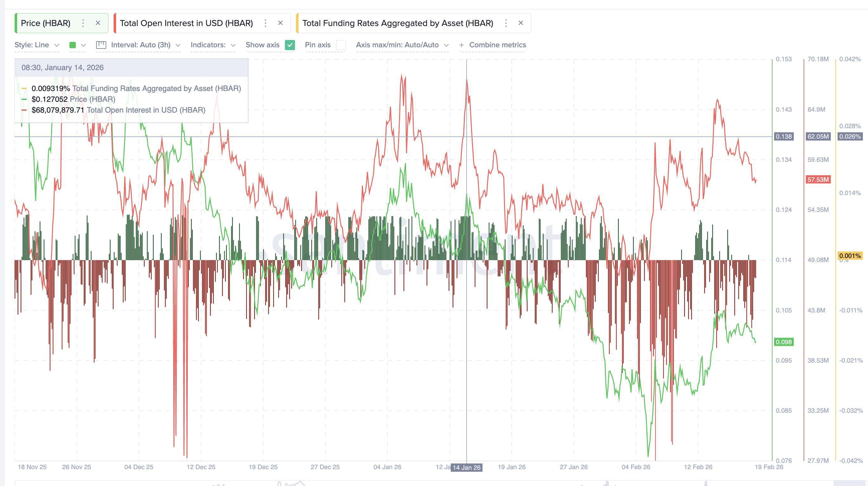Click the Combine metrics option

coord(497,45)
